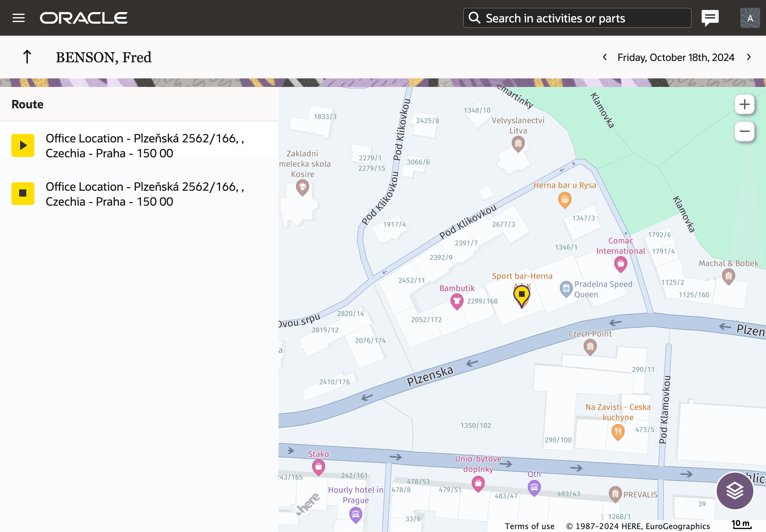Open the messages chat icon
766x532 pixels.
[x=710, y=18]
